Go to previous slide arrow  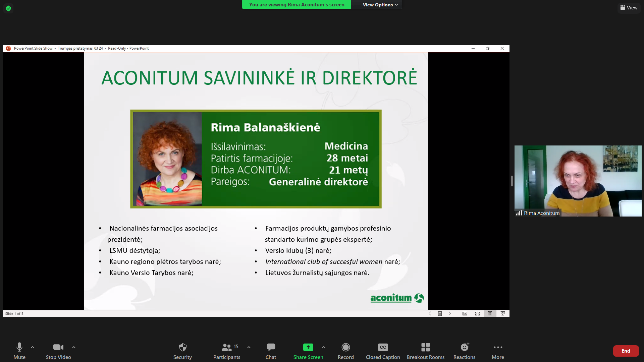coord(430,313)
